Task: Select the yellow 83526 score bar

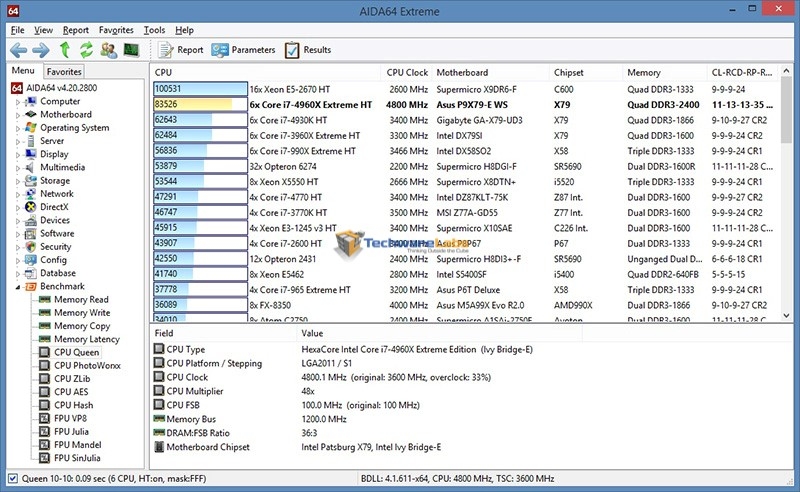Action: (201, 105)
